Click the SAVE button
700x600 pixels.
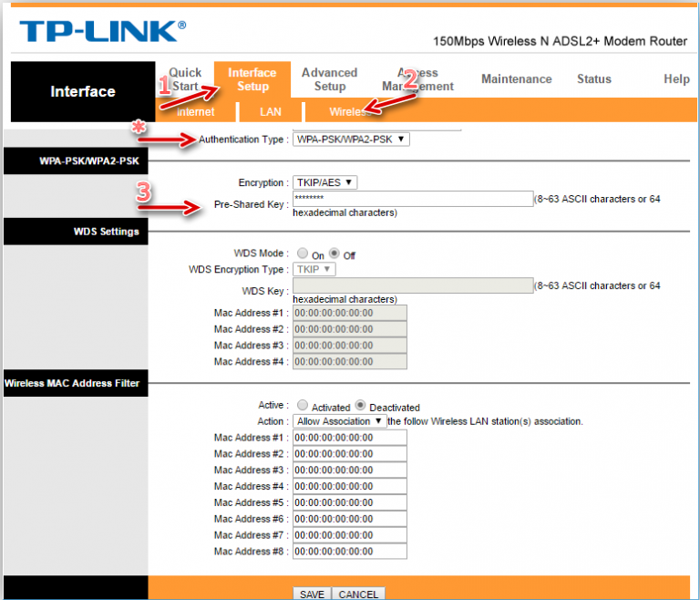point(312,594)
